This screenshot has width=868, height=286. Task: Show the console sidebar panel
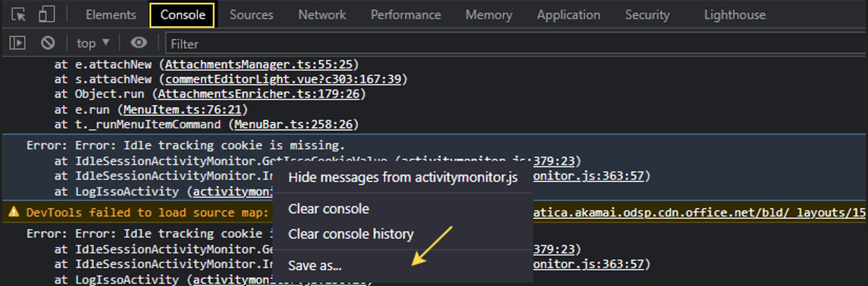tap(18, 43)
